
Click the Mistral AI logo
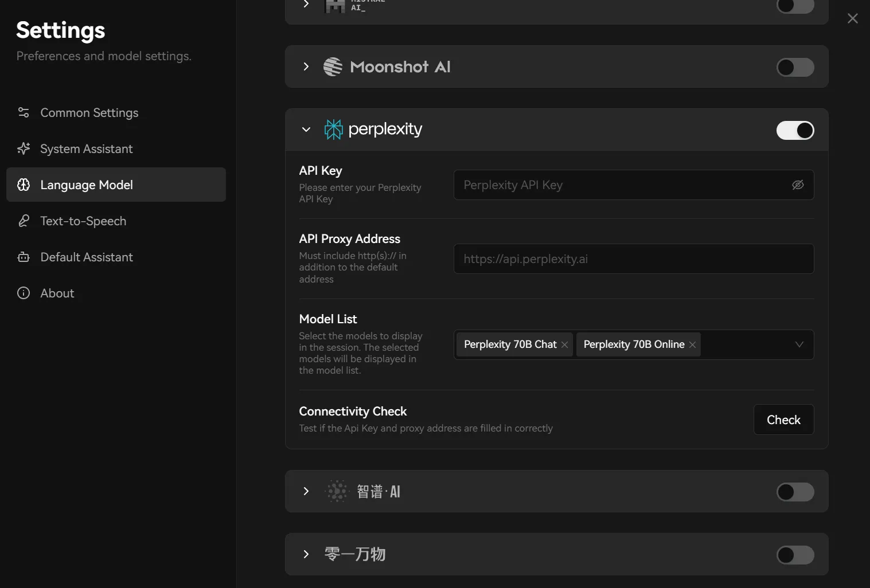(x=335, y=6)
